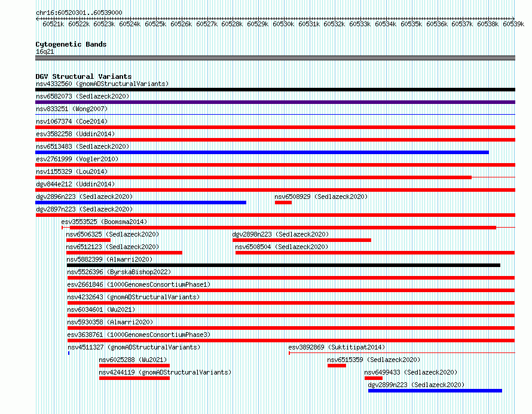Select the blue dgv2896n223 variant bar

pyautogui.click(x=141, y=203)
